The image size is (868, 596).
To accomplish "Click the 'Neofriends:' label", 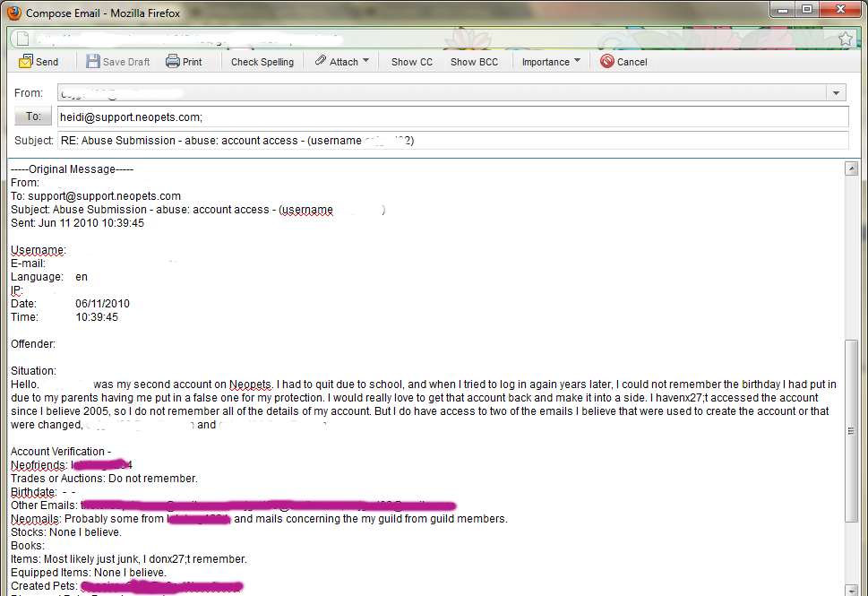I will pos(39,465).
